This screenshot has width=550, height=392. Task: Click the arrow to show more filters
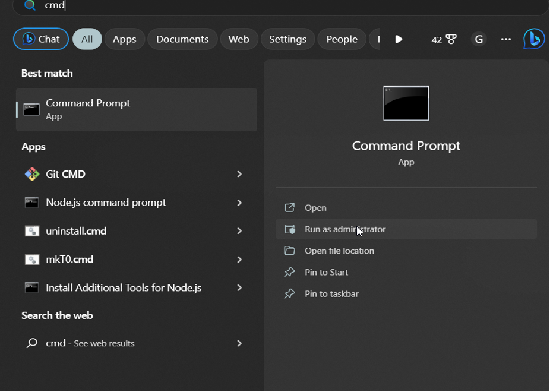399,39
